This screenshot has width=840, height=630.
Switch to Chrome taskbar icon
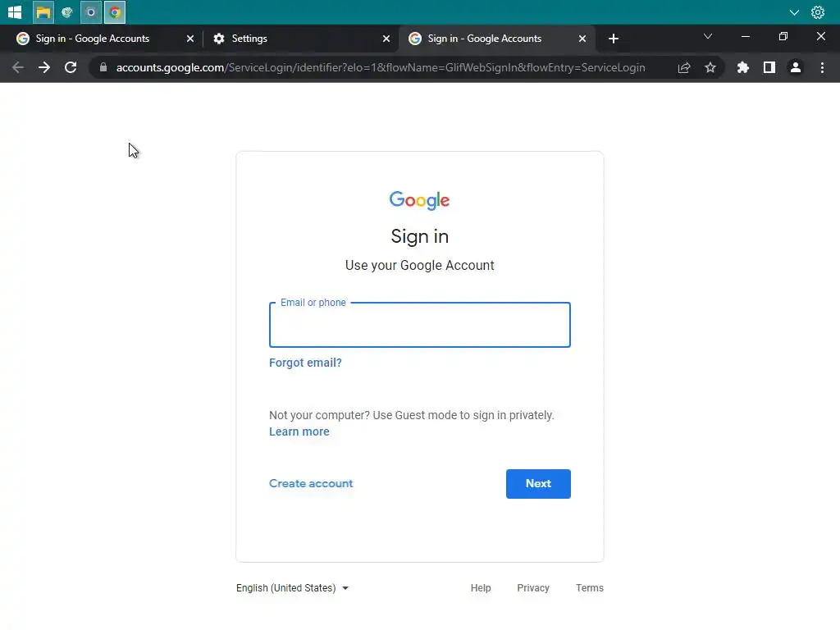pyautogui.click(x=115, y=11)
